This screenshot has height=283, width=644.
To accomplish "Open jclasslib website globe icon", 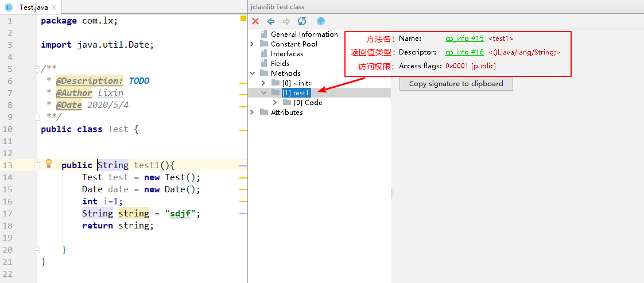I will (x=321, y=21).
